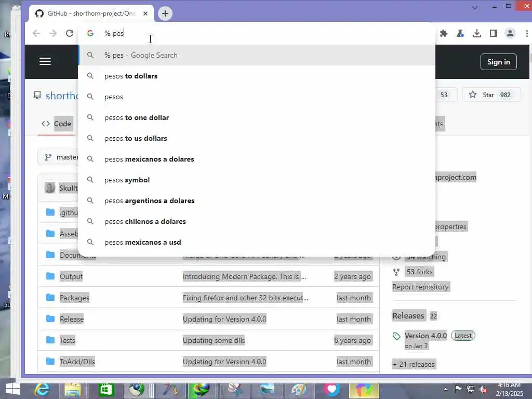Image resolution: width=532 pixels, height=399 pixels.
Task: Click the Action Center flag in system tray
Action: pyautogui.click(x=458, y=389)
